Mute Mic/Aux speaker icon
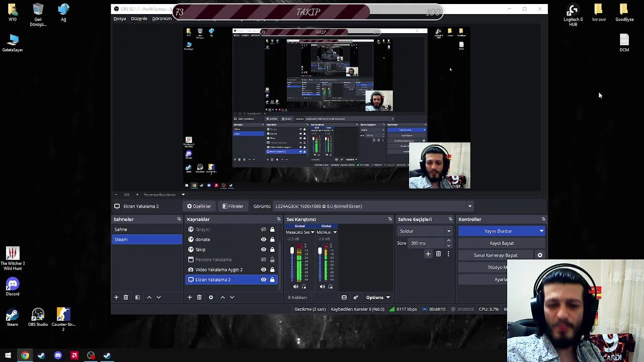 [322, 287]
